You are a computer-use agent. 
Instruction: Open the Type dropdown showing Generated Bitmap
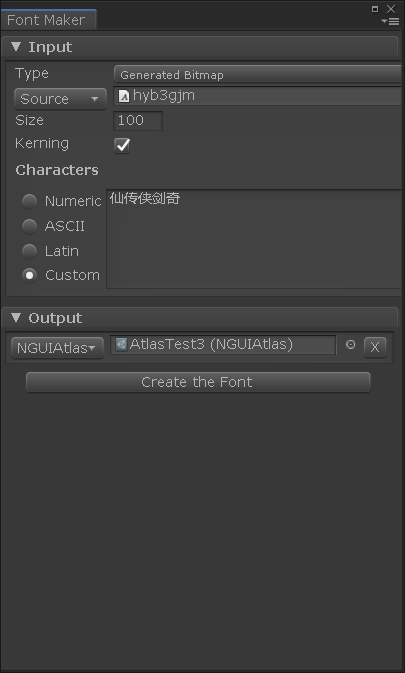(258, 75)
